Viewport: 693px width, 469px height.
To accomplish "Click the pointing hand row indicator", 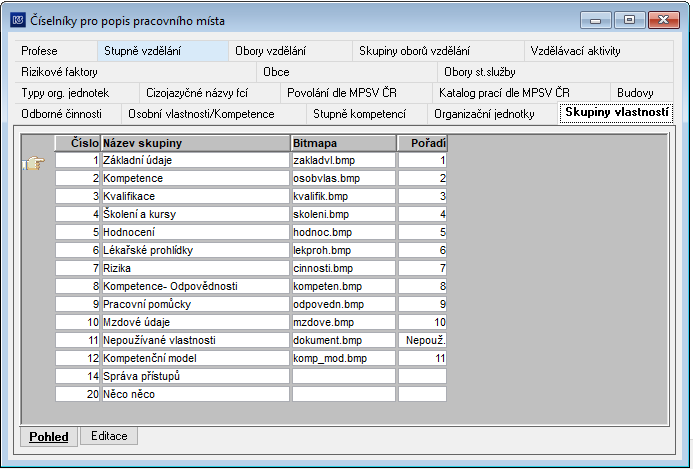I will point(34,163).
